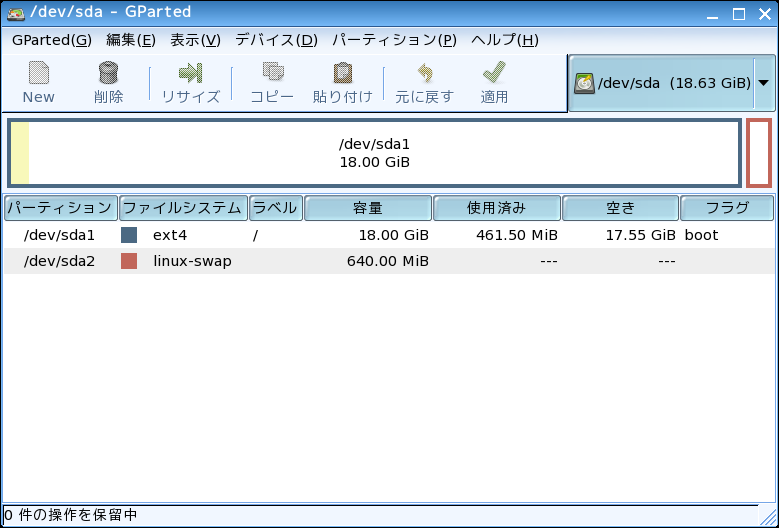
Task: Click the hard disk icon in device selector
Action: [583, 83]
